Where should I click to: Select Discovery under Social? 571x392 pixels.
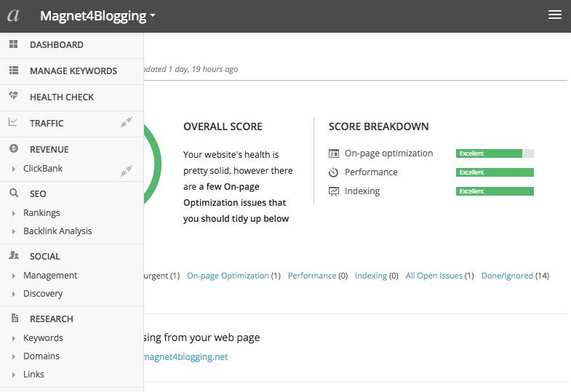pyautogui.click(x=43, y=294)
